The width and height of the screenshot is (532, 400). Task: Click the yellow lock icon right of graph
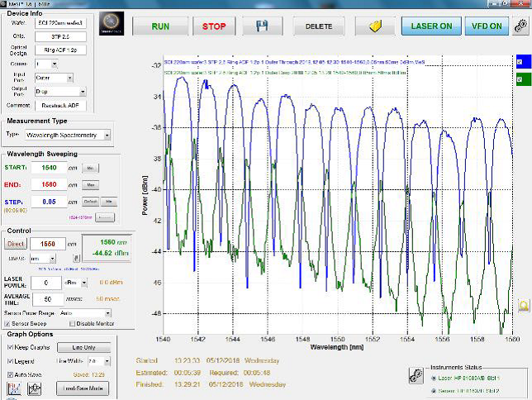(x=523, y=305)
